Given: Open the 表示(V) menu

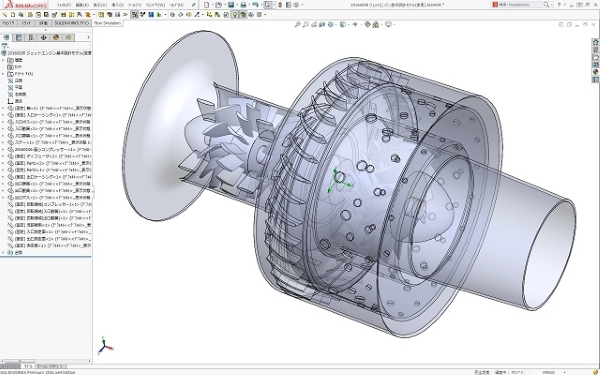Looking at the screenshot, I should pos(100,5).
